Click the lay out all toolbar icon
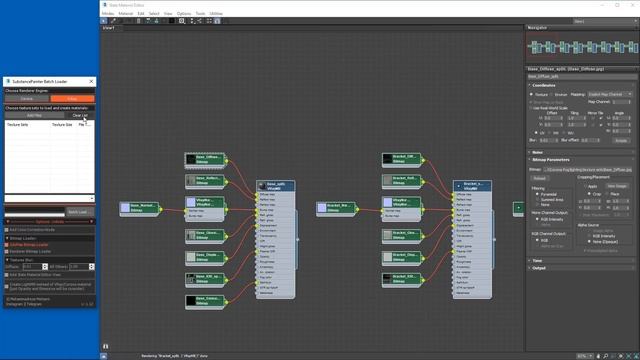The image size is (640, 360). 192,20
